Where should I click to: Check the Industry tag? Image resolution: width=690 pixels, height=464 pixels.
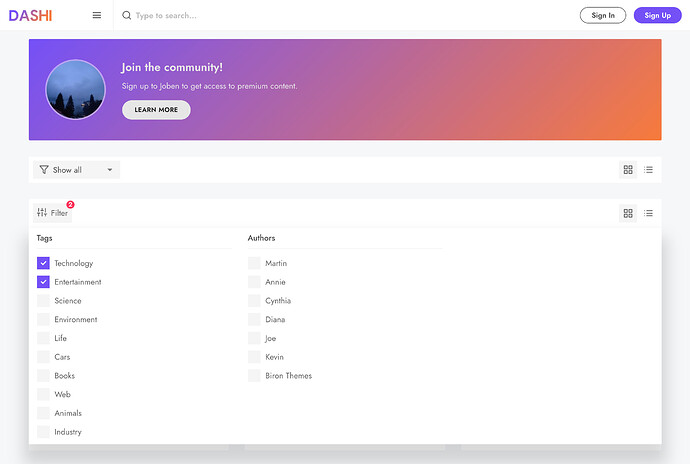tap(43, 431)
